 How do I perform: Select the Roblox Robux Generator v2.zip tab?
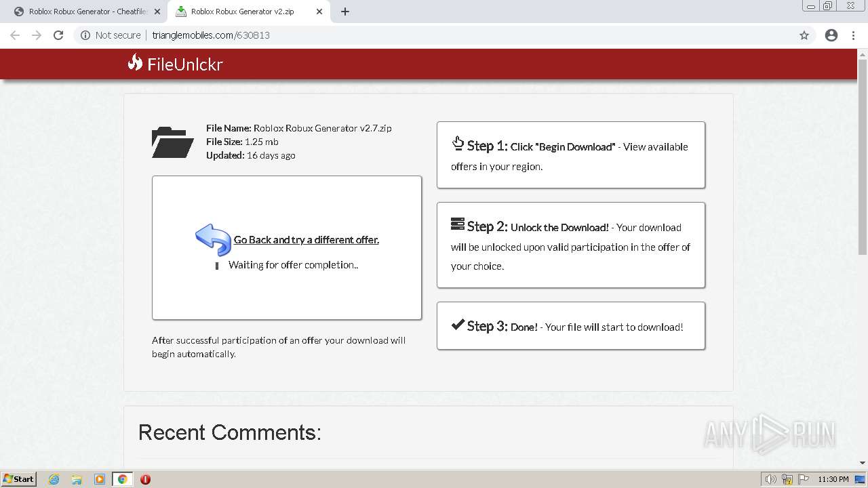248,12
